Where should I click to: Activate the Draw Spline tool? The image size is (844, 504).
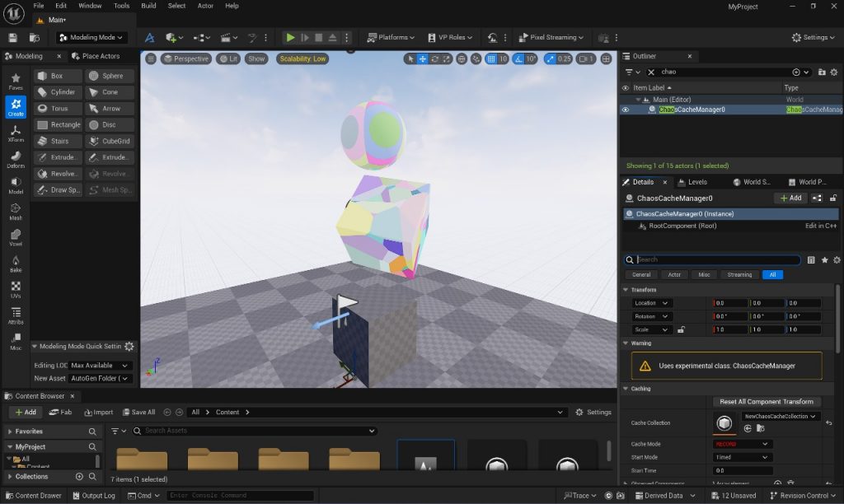coord(58,190)
